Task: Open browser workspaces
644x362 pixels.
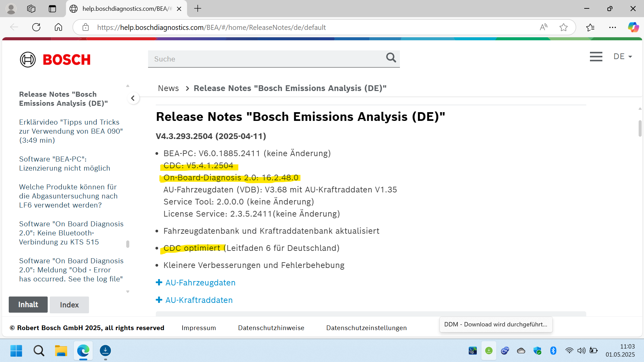Action: pyautogui.click(x=31, y=9)
